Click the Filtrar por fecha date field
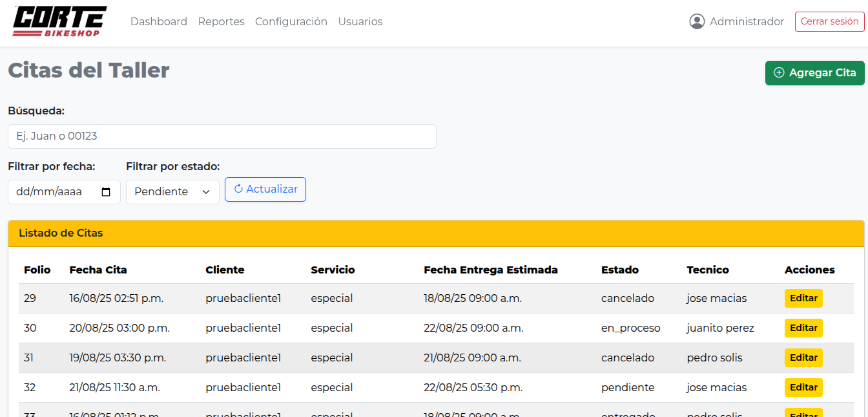868x417 pixels. click(55, 192)
